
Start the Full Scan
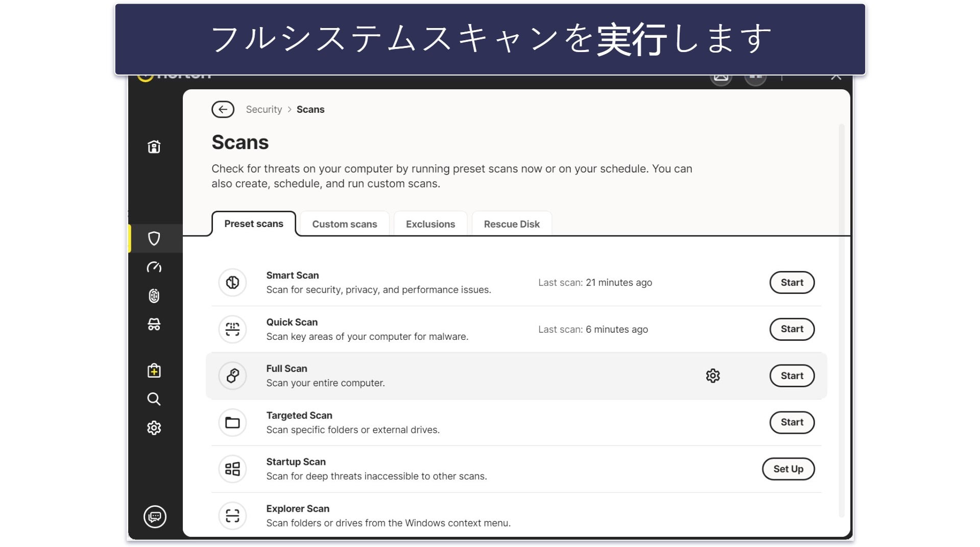click(792, 376)
